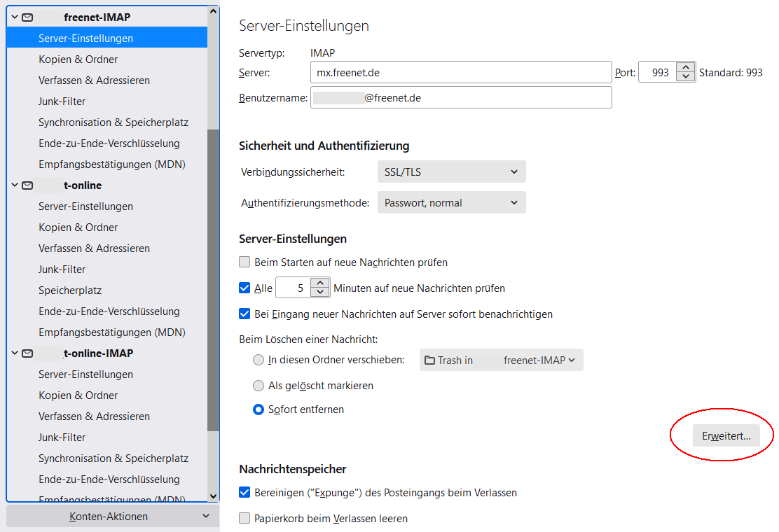Image resolution: width=779 pixels, height=532 pixels.
Task: Collapse the freenet-IMAP account tree
Action: [15, 17]
